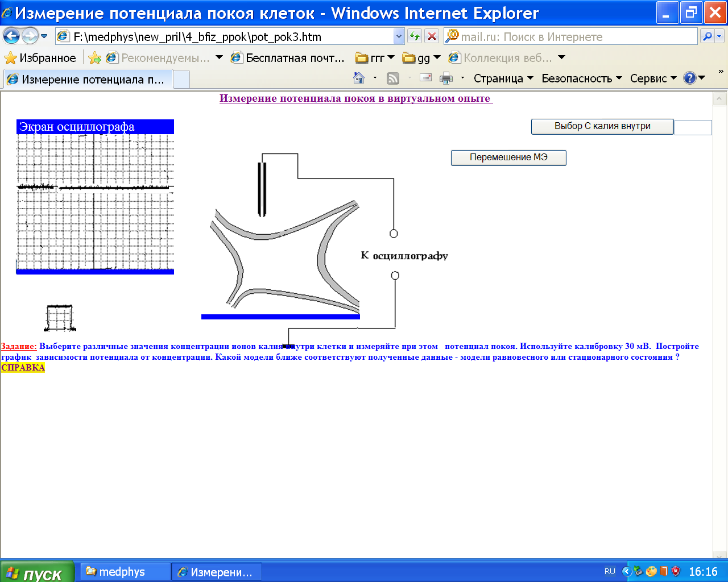This screenshot has width=728, height=582.
Task: Expand the address bar history dropdown
Action: coord(399,37)
